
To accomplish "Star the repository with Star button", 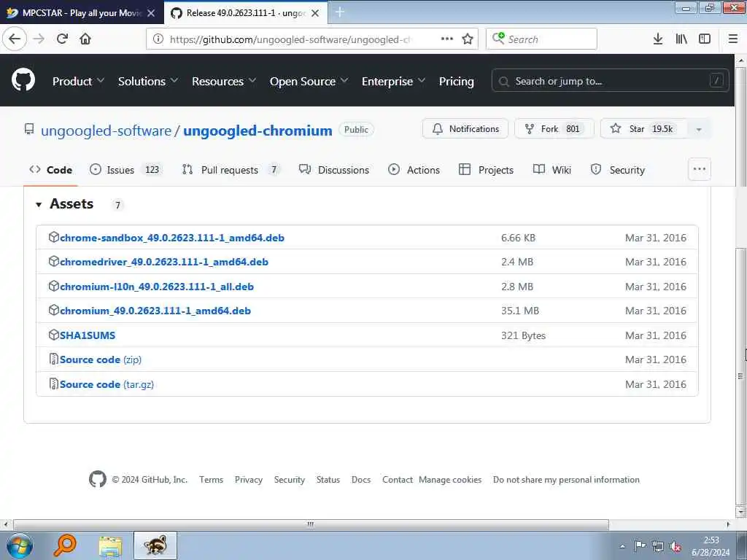I will tap(643, 128).
